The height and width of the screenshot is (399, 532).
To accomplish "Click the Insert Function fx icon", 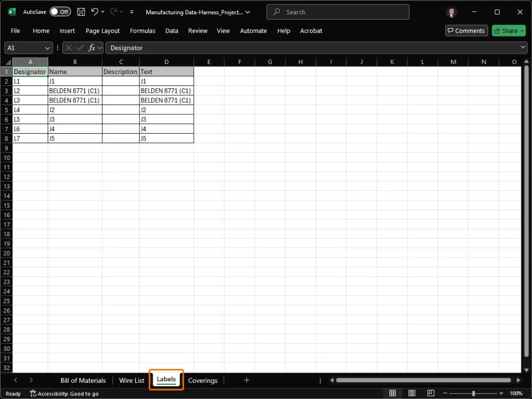I will [92, 48].
